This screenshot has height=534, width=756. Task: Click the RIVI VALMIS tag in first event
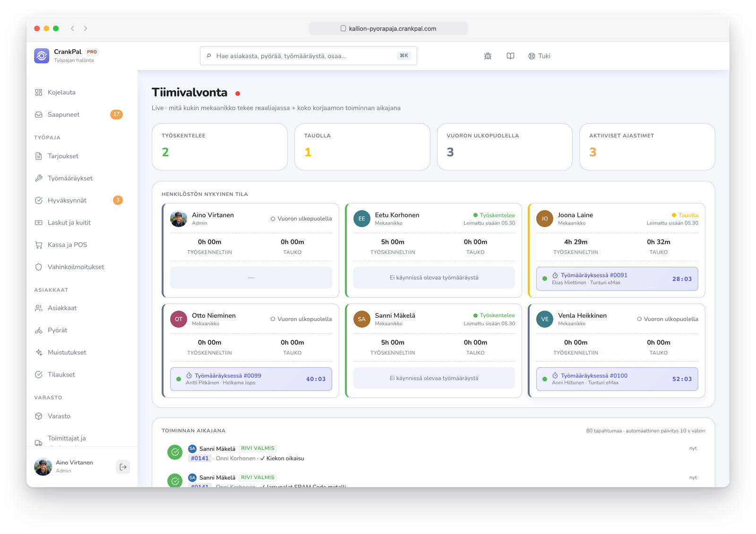258,448
